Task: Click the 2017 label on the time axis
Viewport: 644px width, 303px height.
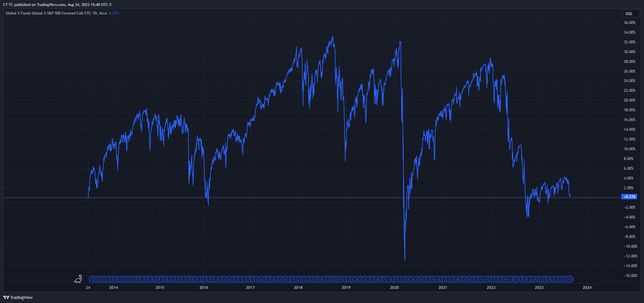Action: [x=250, y=288]
